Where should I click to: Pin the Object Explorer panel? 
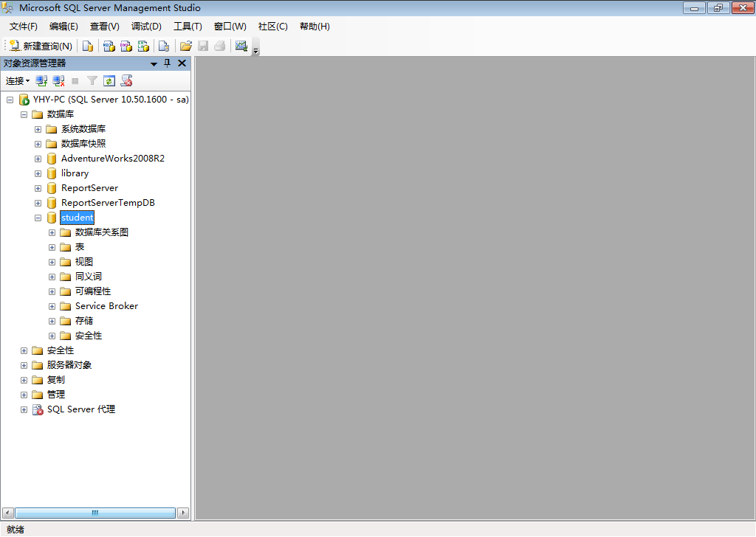168,63
